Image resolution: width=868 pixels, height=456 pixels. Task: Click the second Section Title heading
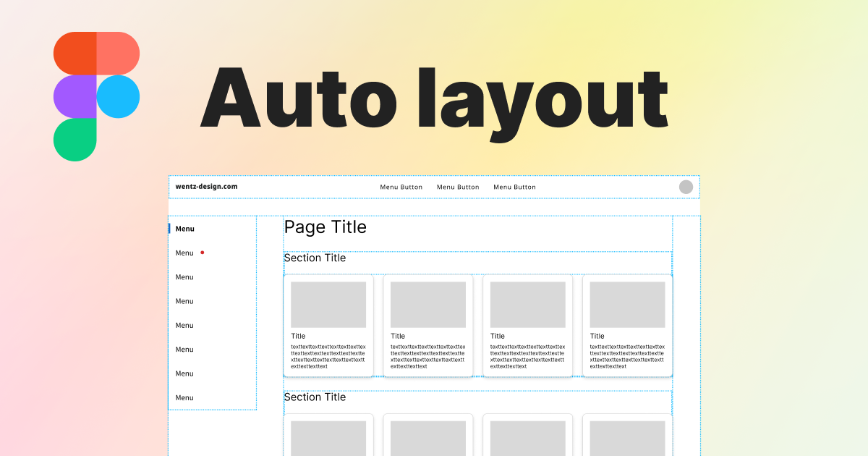point(315,397)
